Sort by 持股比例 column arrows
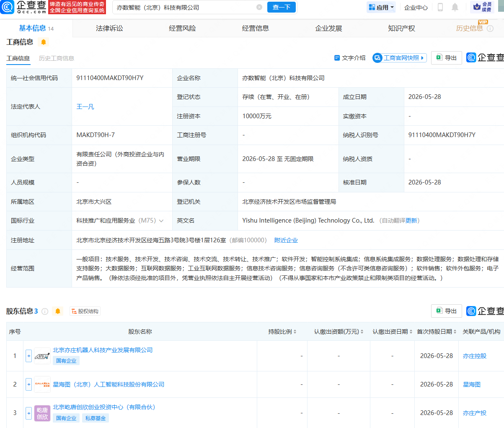The image size is (504, 428). click(295, 332)
